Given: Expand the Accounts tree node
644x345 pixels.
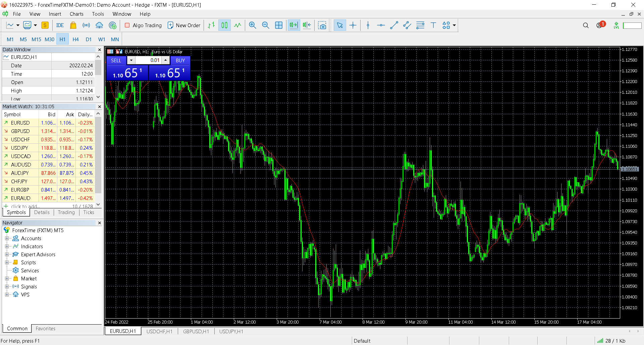Looking at the screenshot, I should 7,238.
